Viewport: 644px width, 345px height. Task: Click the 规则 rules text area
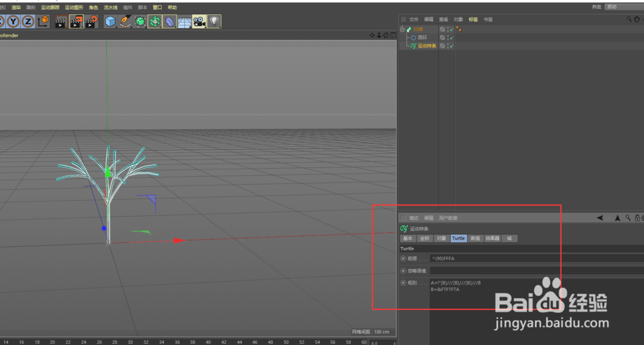(x=536, y=312)
